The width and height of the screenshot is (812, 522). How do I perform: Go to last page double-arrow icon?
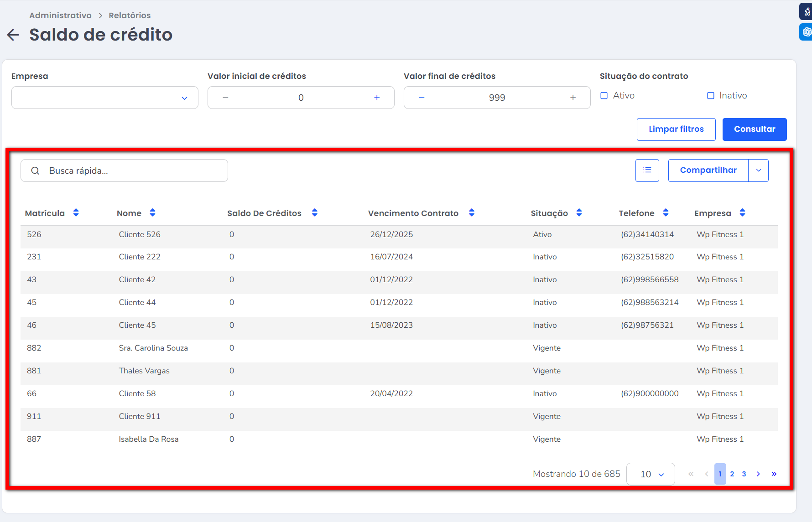click(774, 474)
